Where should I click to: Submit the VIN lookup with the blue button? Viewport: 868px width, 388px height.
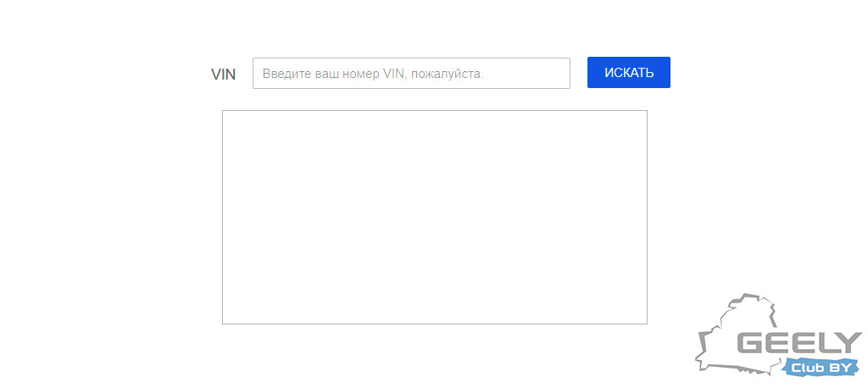[x=628, y=73]
